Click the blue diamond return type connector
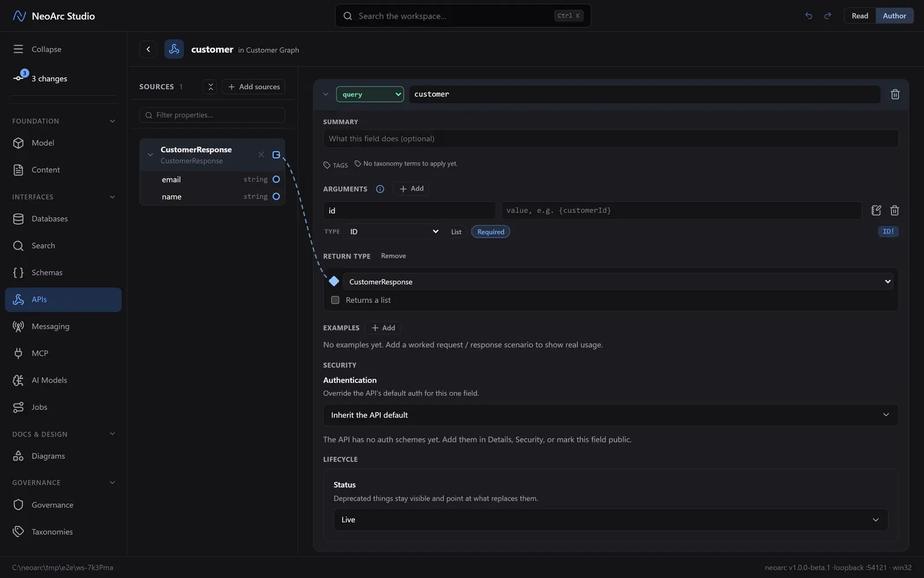 (334, 281)
